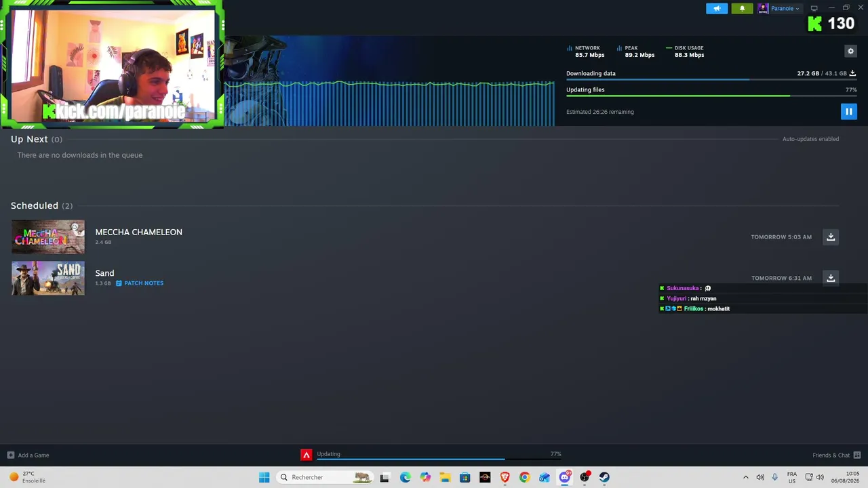Click the Updating files progress bar
The image size is (868, 488).
click(x=711, y=96)
